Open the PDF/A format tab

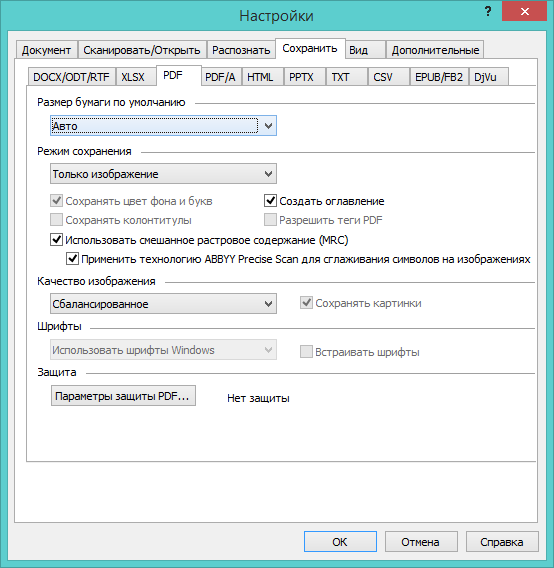(x=220, y=77)
